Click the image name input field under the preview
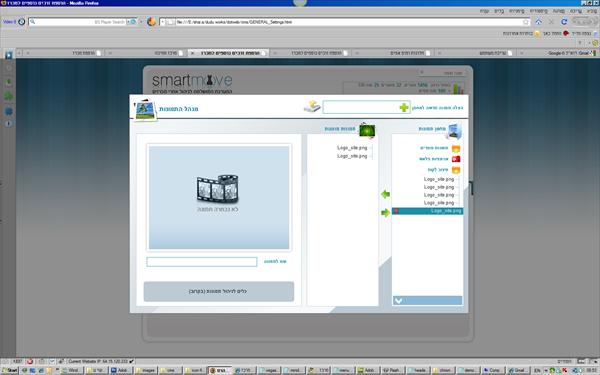This screenshot has height=375, width=600. pyautogui.click(x=202, y=262)
